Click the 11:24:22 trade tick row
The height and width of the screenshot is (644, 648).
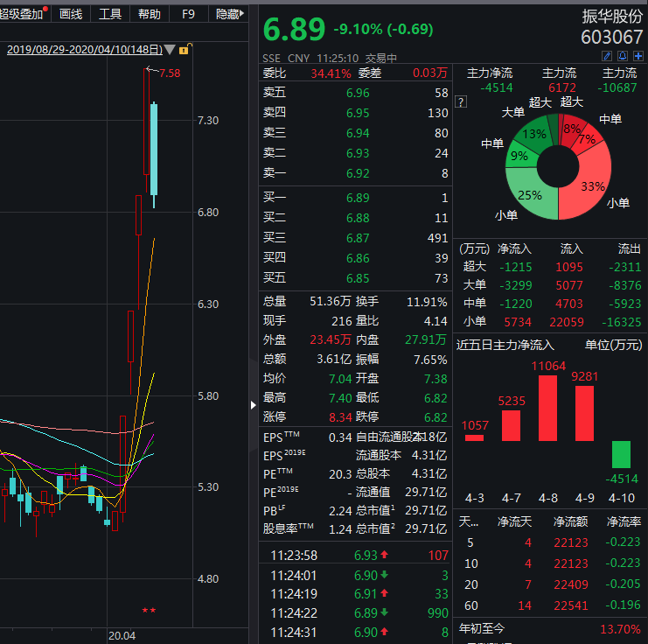[355, 613]
